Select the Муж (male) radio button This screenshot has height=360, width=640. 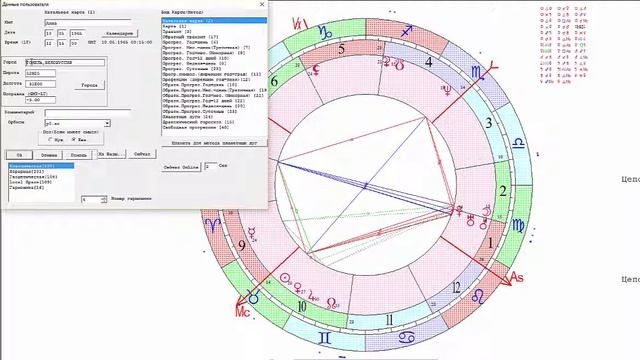51,140
